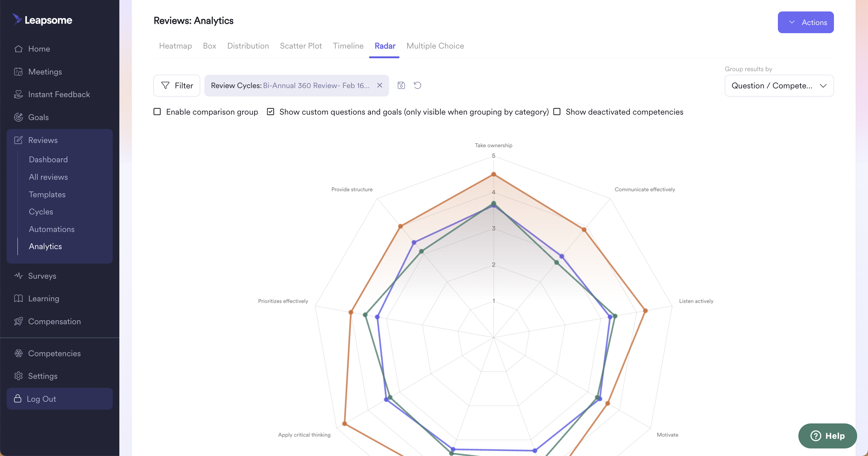Click orange point on Provide structure axis
The width and height of the screenshot is (868, 456).
tap(400, 226)
